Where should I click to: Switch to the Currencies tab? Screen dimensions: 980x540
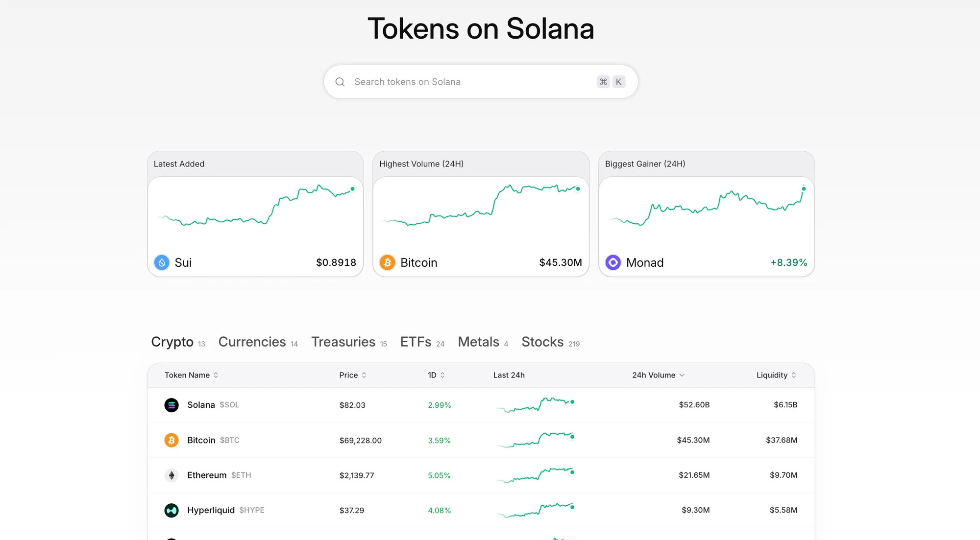(x=252, y=342)
